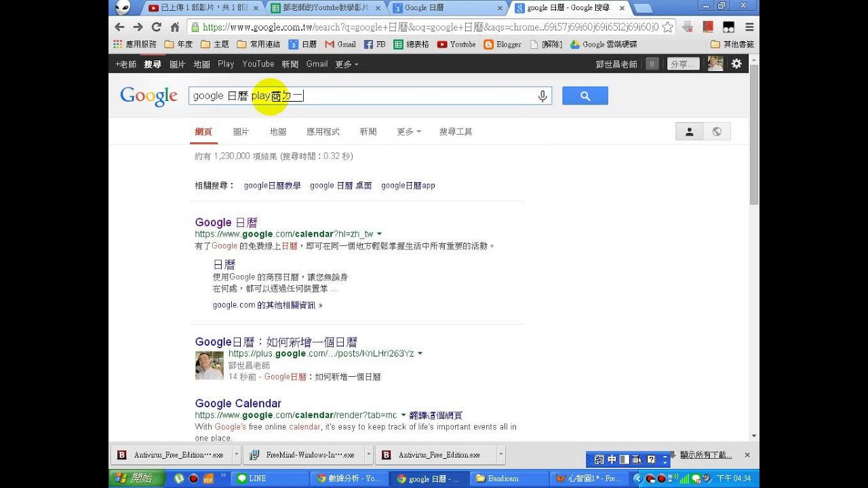
Task: Expand options for first Antivirus_Free_Edition download
Action: click(x=237, y=455)
